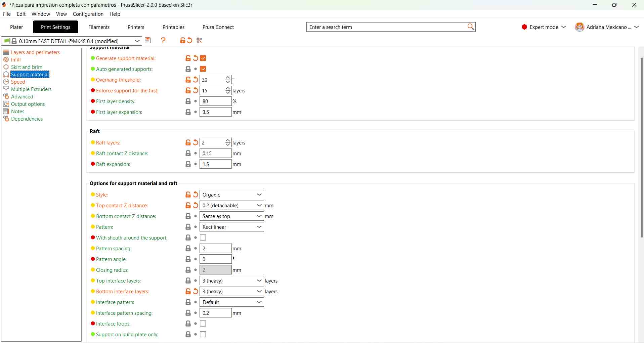
Task: Enable With sheath around the support
Action: click(203, 238)
